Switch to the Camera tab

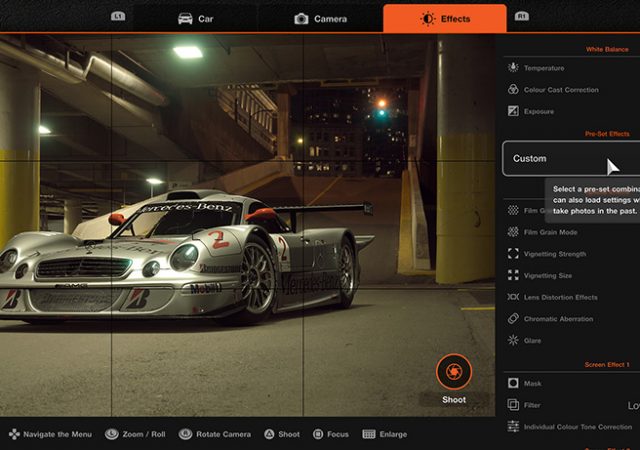tap(321, 18)
